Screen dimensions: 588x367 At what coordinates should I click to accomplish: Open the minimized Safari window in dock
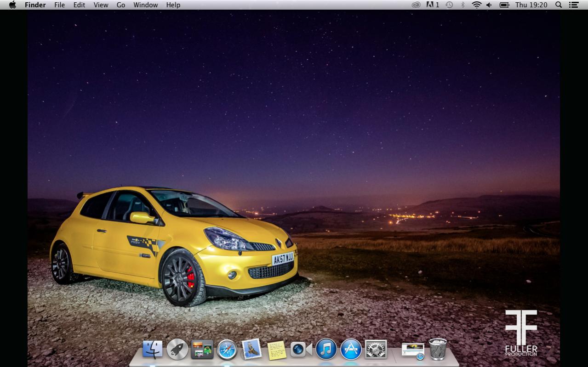pos(413,350)
